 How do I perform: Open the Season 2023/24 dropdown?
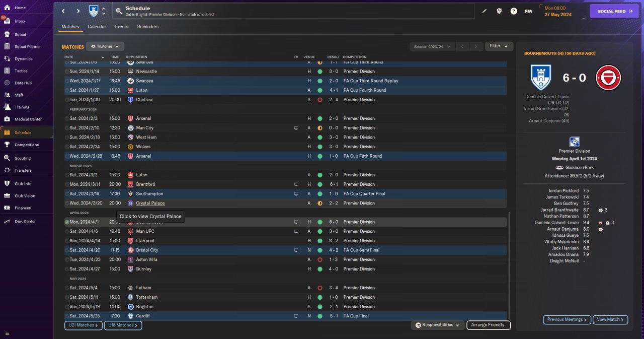point(432,46)
